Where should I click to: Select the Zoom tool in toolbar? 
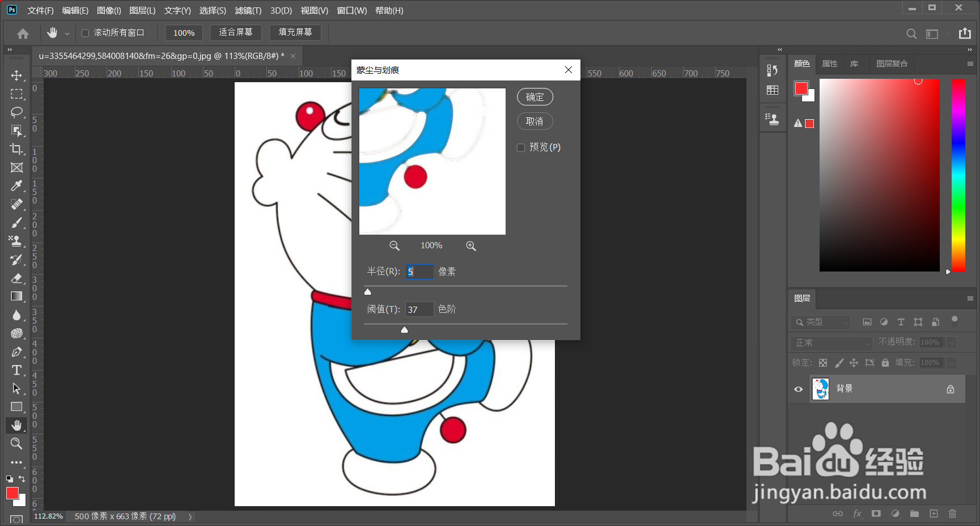[x=16, y=443]
